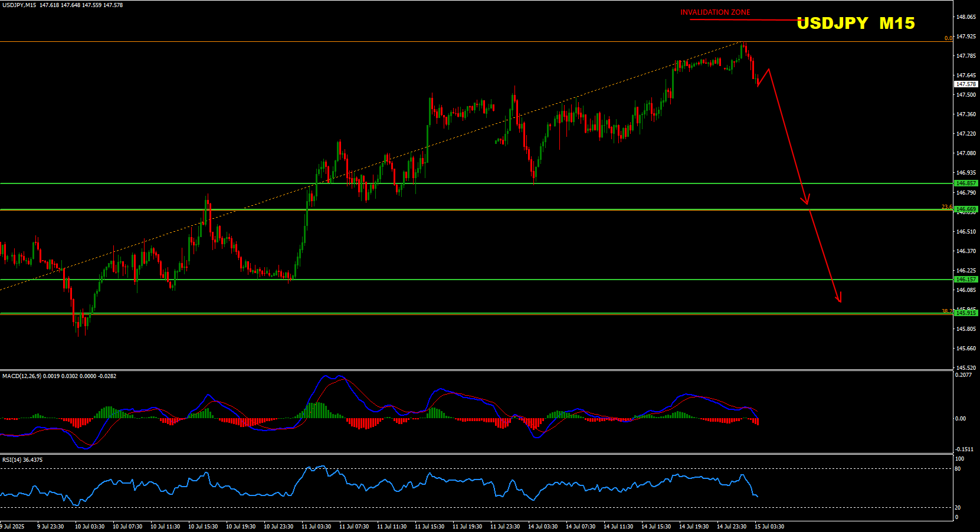The image size is (980, 532).
Task: Click the 11 Jul 03:30 time axis label
Action: point(316,527)
